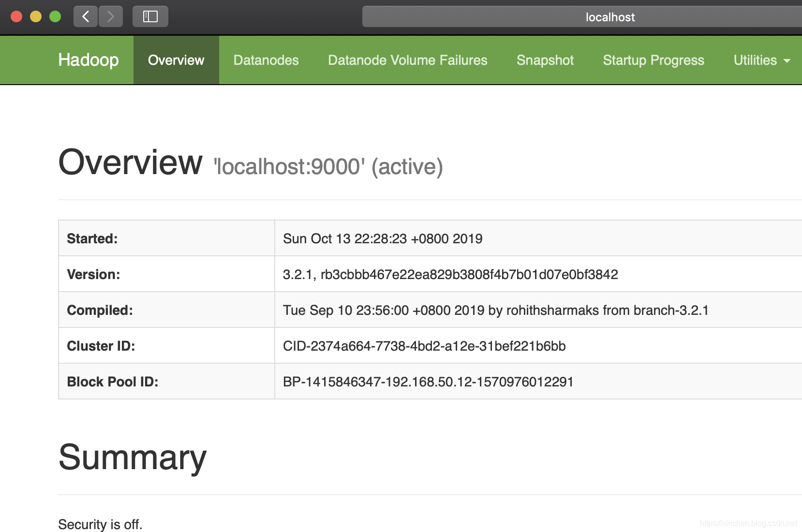Viewport: 802px width, 532px height.
Task: Select the Overview tab
Action: point(176,60)
